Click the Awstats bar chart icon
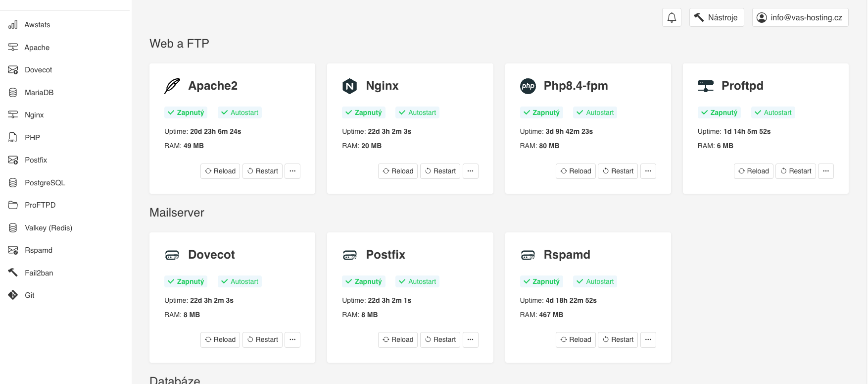The width and height of the screenshot is (868, 384). pyautogui.click(x=13, y=25)
